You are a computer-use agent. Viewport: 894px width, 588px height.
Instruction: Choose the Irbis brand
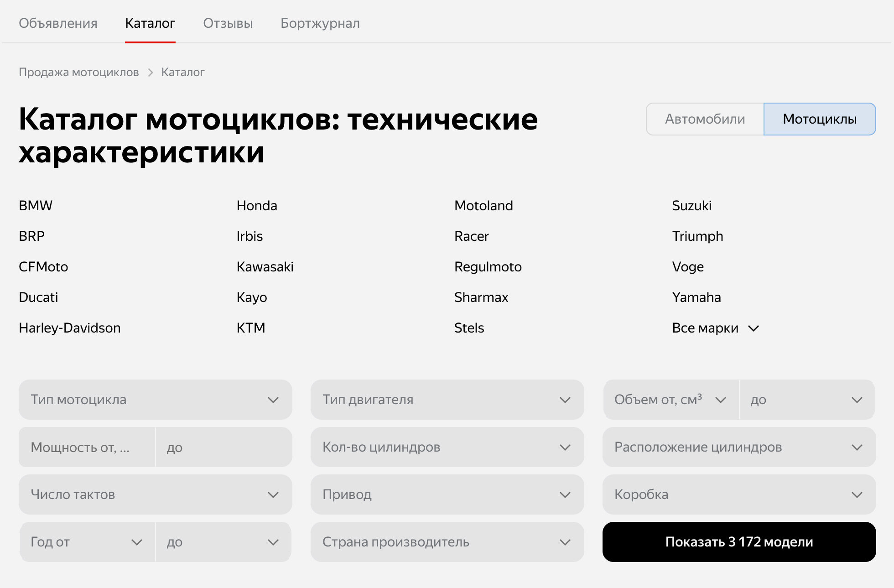249,236
